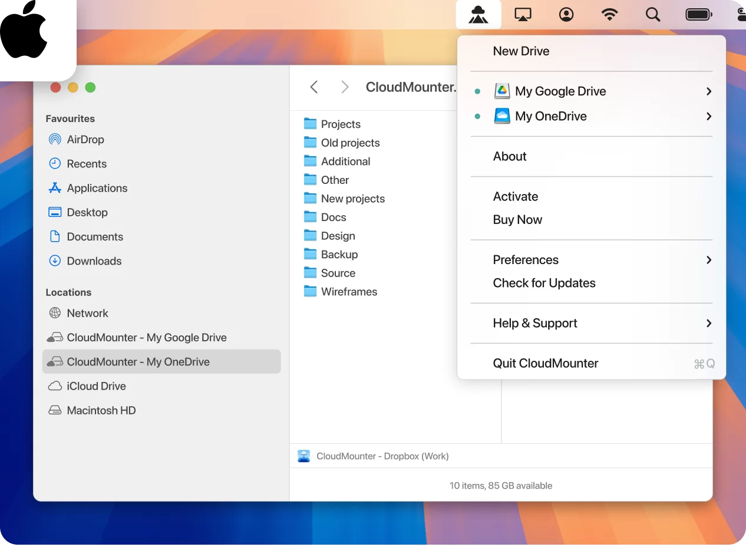
Task: Select the AirDrop icon in Favourites
Action: pos(54,140)
